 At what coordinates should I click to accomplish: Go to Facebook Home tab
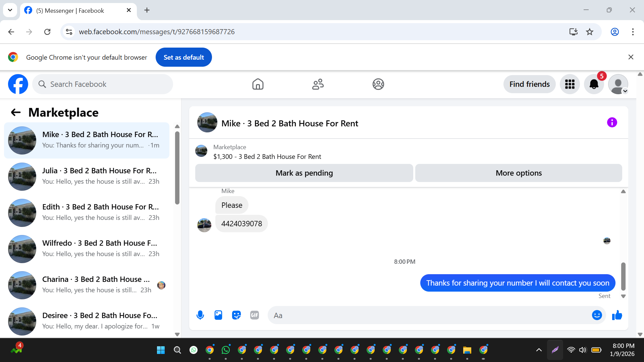click(258, 84)
